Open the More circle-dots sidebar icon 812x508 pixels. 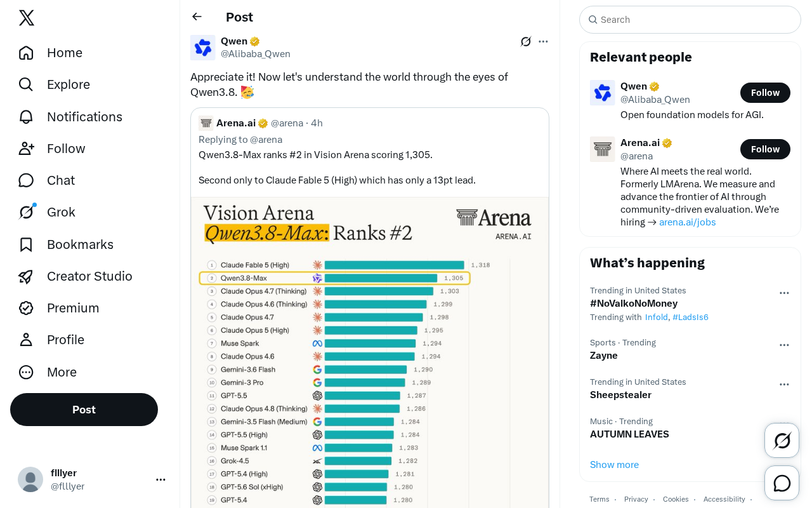[26, 372]
